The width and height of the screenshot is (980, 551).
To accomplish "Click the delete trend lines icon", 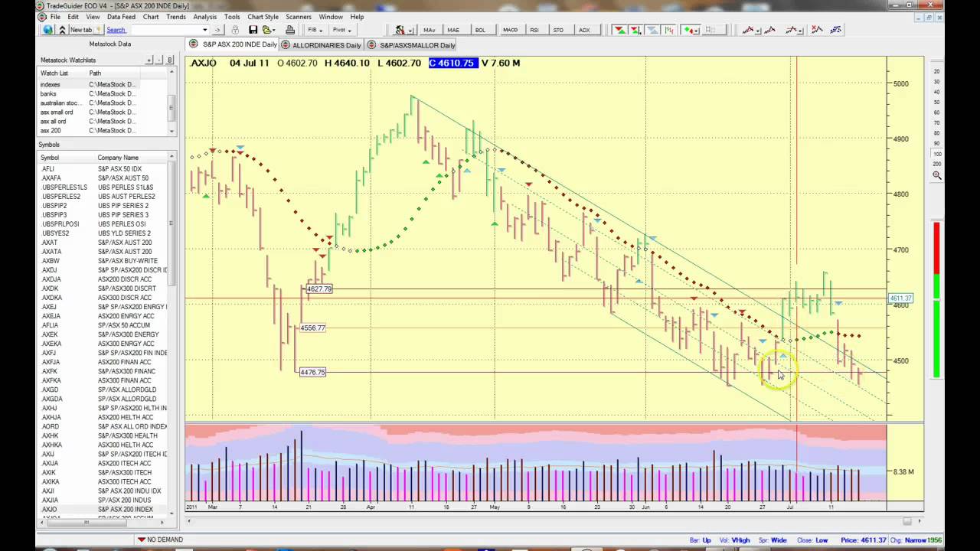I will click(x=817, y=30).
